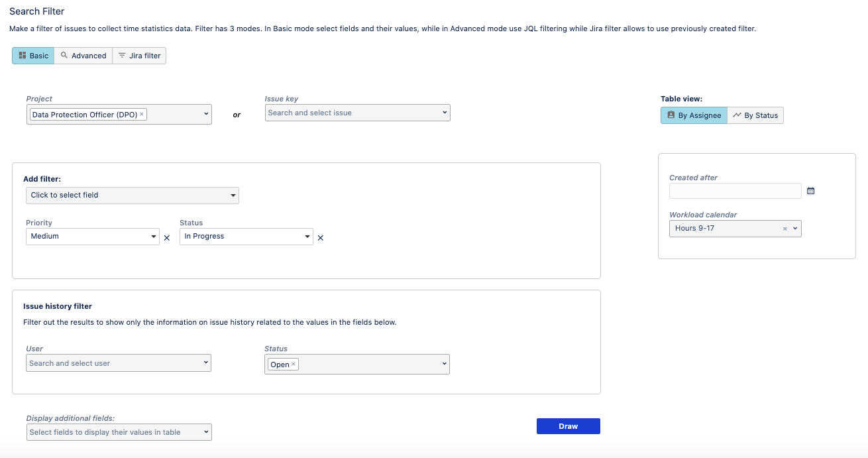Remove the Status filter with its X
Image resolution: width=868 pixels, height=458 pixels.
coord(321,238)
